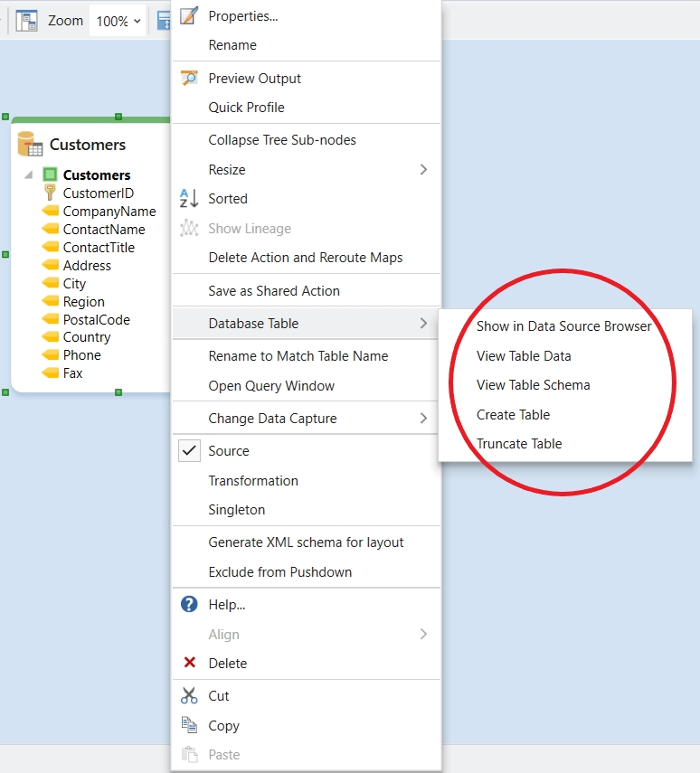Choose View Table Data from submenu
The width and height of the screenshot is (700, 773).
524,356
